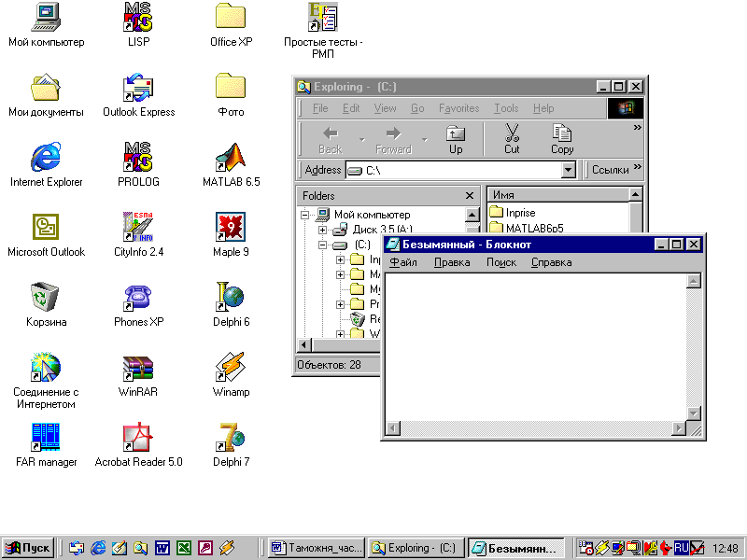Open the Tools menu in Explorer
Image resolution: width=747 pixels, height=560 pixels.
click(506, 108)
